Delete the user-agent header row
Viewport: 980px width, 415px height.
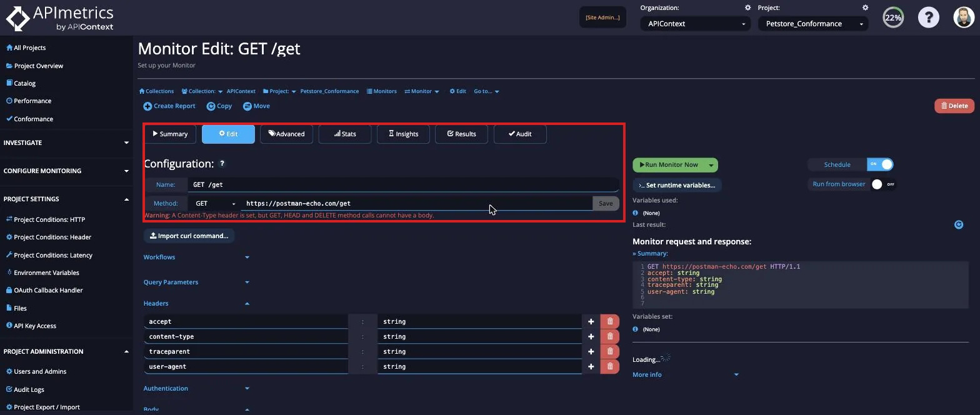[610, 366]
